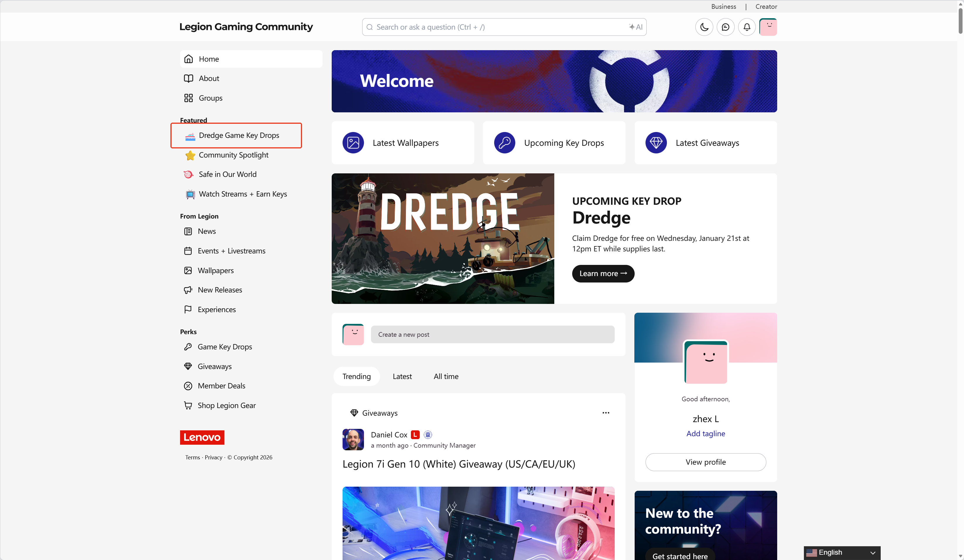Click the Create a new post field

pos(492,335)
